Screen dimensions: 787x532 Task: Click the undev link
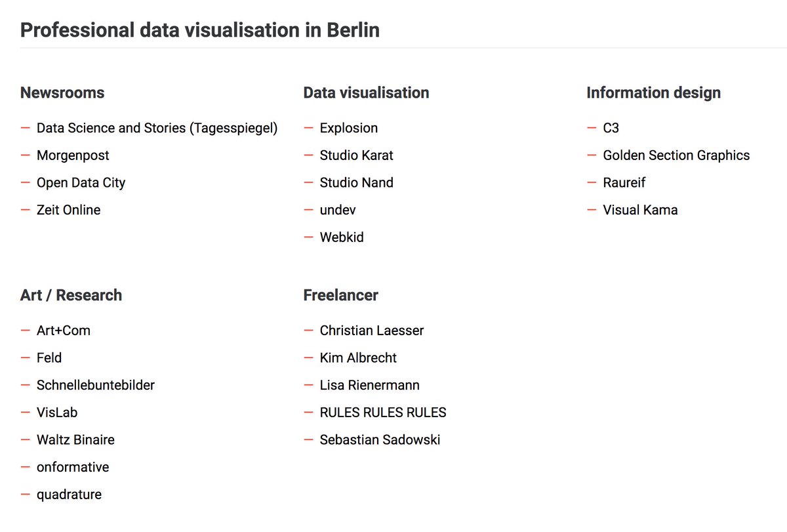pyautogui.click(x=337, y=211)
